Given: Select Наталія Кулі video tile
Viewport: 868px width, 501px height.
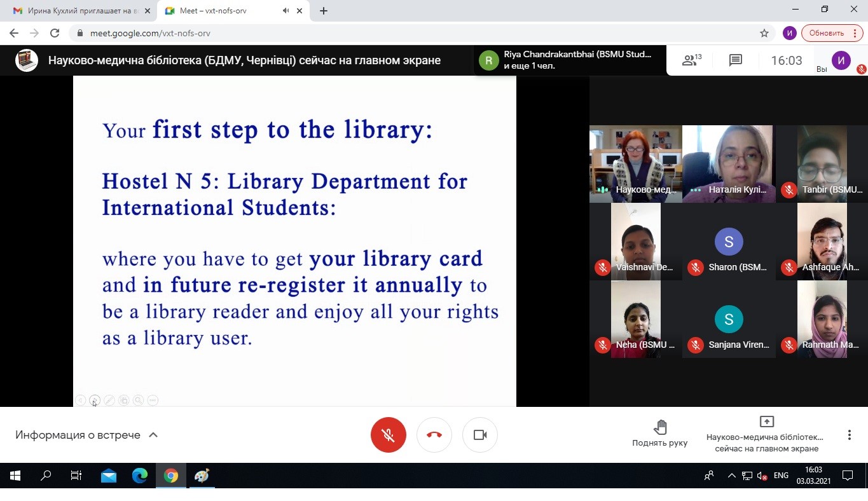Looking at the screenshot, I should [x=728, y=163].
